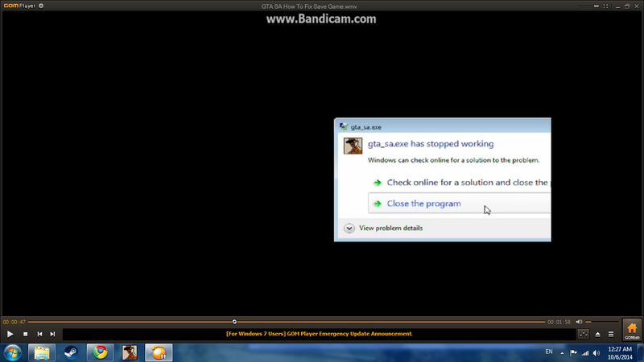Skip to the next track
Image resolution: width=644 pixels, height=362 pixels.
[x=52, y=334]
